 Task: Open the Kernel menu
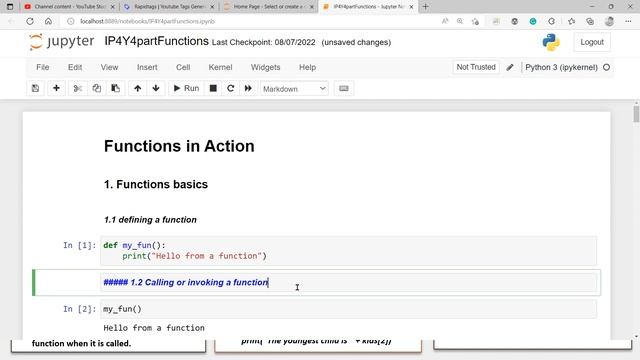tap(220, 67)
